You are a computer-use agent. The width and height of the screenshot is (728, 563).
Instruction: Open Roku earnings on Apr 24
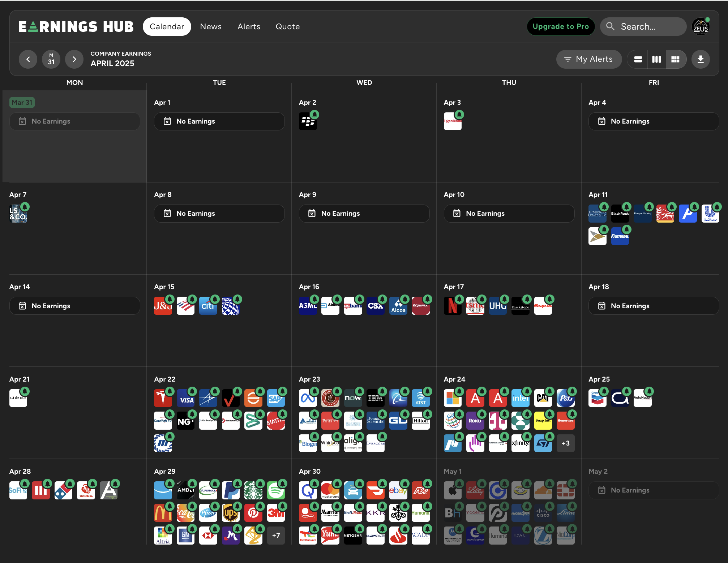tap(475, 421)
